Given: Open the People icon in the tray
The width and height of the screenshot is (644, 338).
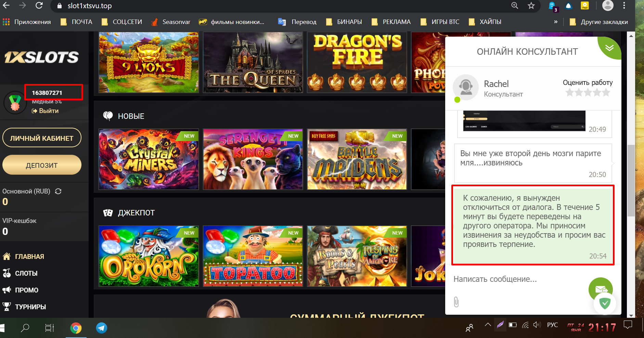Looking at the screenshot, I should (x=469, y=328).
